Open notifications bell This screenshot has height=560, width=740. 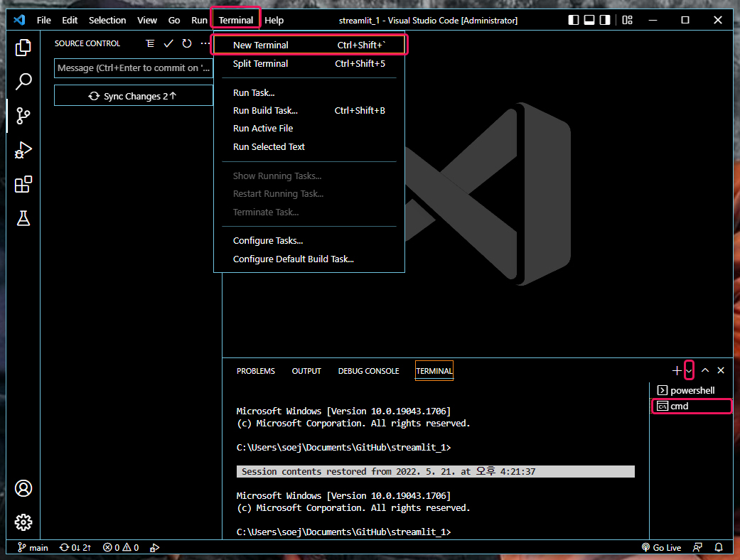click(x=719, y=547)
